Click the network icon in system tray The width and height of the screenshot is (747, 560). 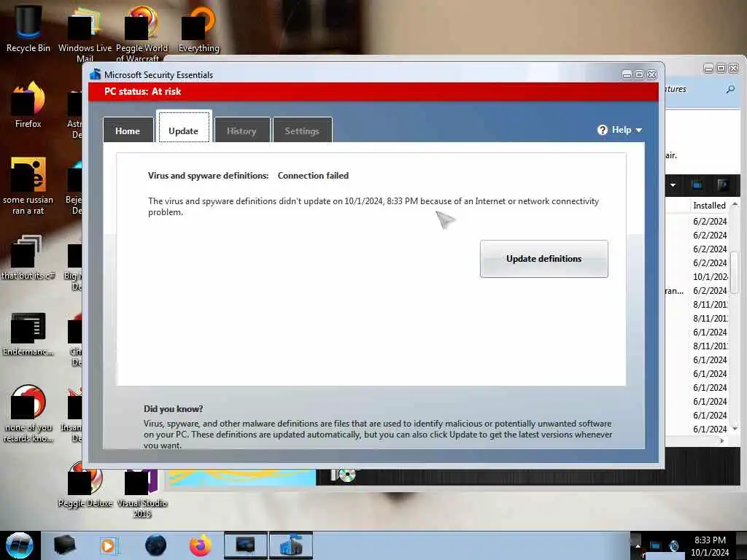pyautogui.click(x=655, y=545)
